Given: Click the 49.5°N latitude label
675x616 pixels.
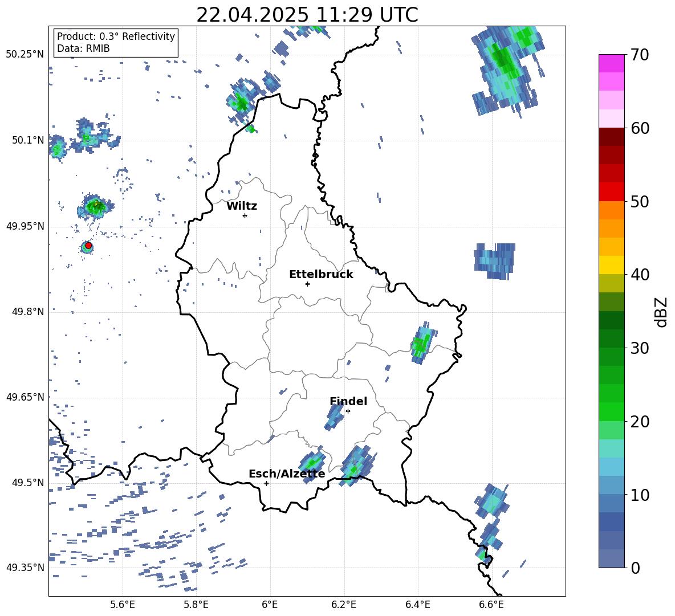Looking at the screenshot, I should (28, 483).
